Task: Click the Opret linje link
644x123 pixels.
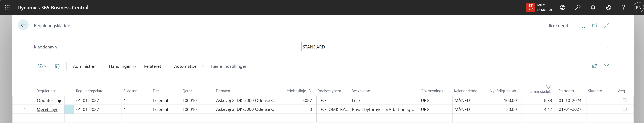Action: tap(47, 109)
